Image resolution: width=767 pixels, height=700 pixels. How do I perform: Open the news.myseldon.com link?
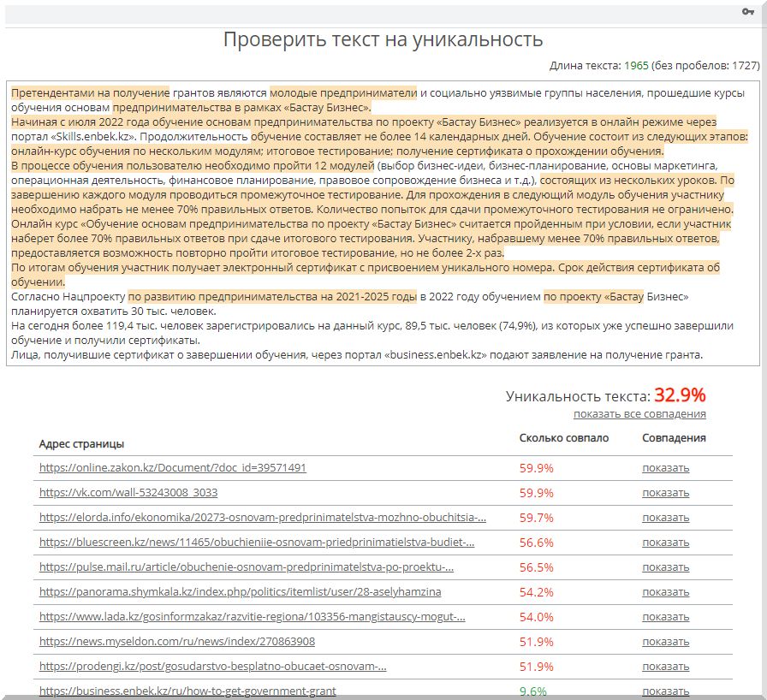177,642
